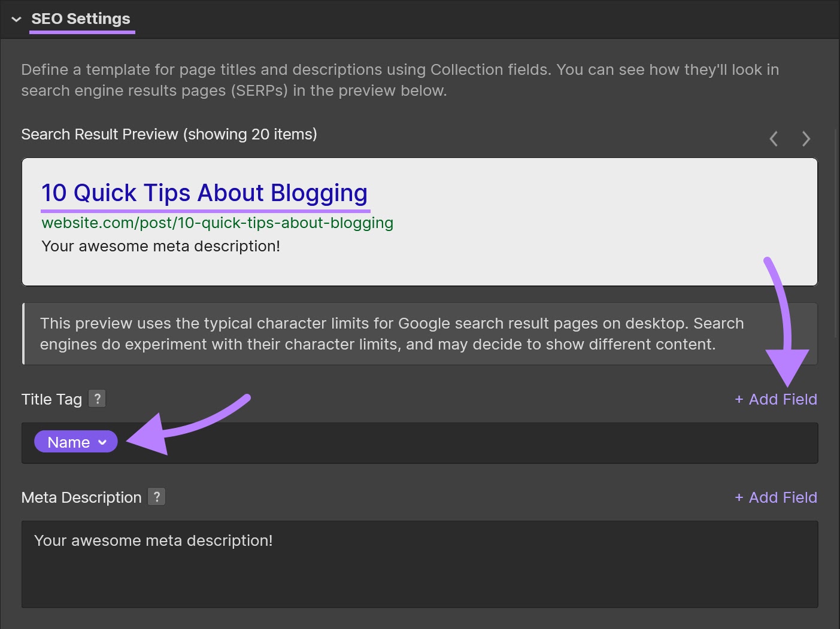Click the green preview URL text
The image size is (840, 629).
(x=217, y=222)
